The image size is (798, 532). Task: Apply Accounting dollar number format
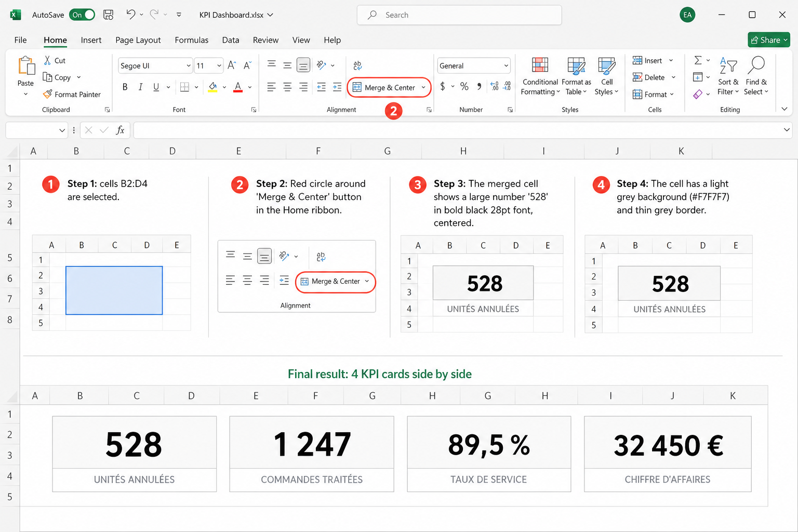pos(443,86)
